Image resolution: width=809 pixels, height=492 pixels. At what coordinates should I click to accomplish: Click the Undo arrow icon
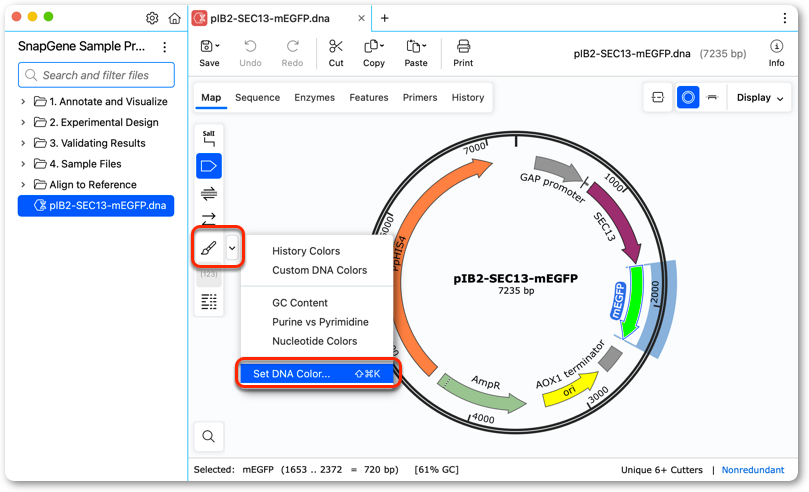[x=250, y=46]
